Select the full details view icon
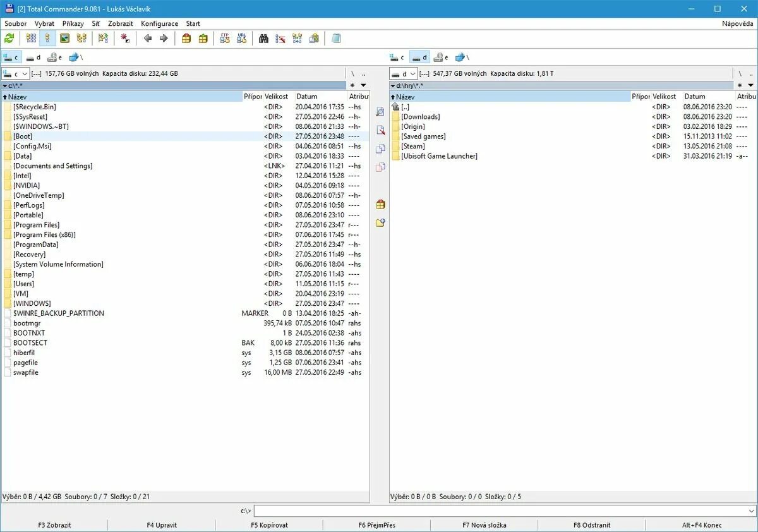758x532 pixels. point(47,39)
